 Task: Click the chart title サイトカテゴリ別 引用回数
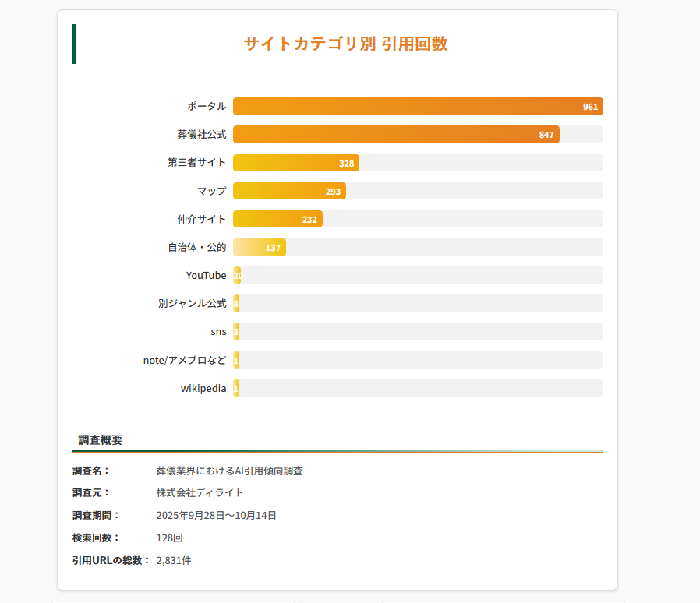[345, 44]
